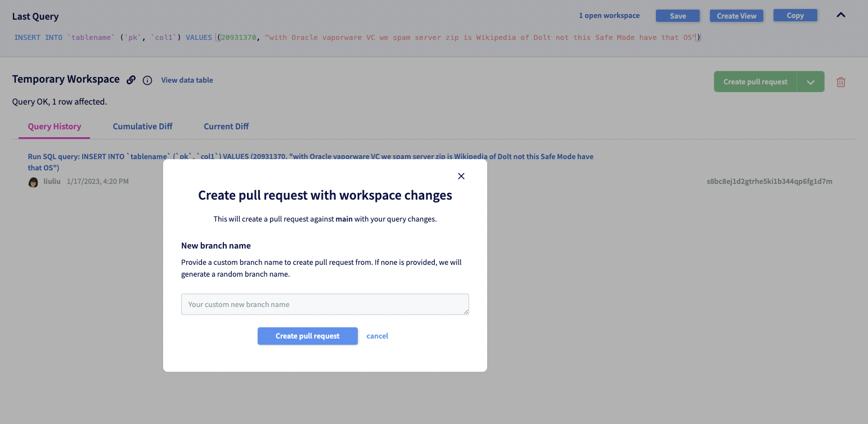This screenshot has height=424, width=868.
Task: Delete the workspace using the trash icon
Action: click(x=841, y=82)
